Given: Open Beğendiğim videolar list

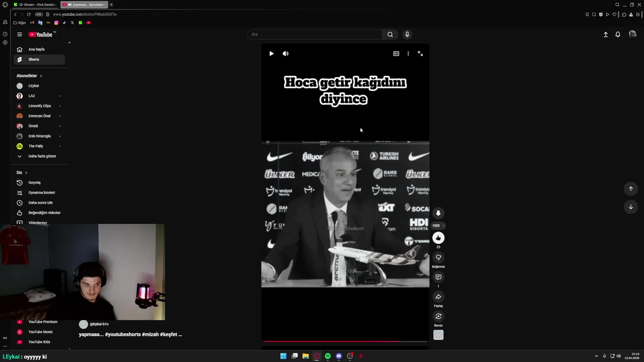Looking at the screenshot, I should [39, 213].
